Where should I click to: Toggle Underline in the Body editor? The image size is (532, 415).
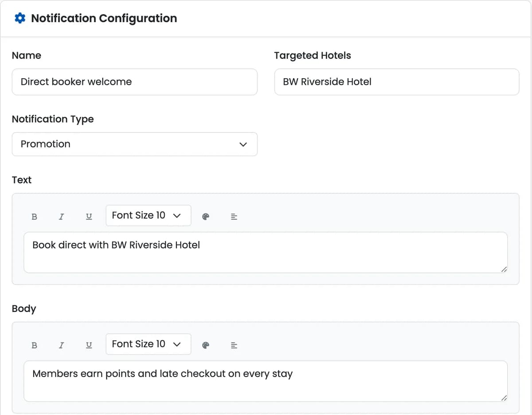[x=89, y=345]
